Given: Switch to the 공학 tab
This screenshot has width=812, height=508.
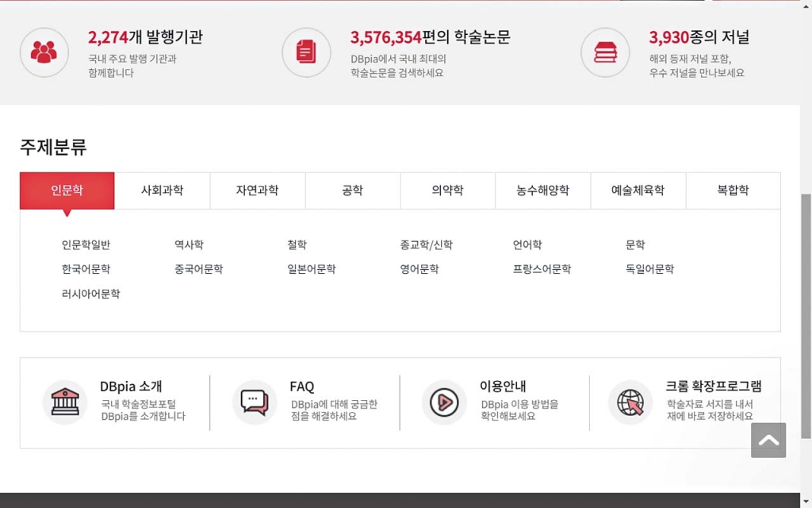Looking at the screenshot, I should point(352,190).
